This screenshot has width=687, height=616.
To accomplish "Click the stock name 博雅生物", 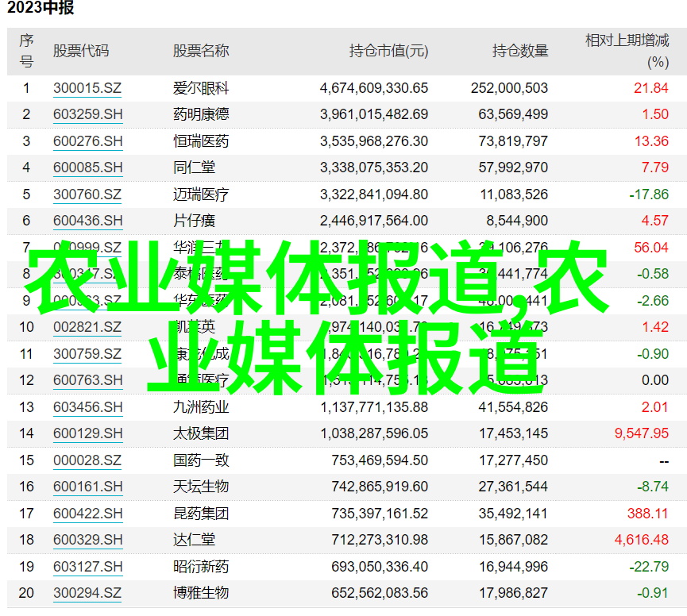I will [201, 593].
